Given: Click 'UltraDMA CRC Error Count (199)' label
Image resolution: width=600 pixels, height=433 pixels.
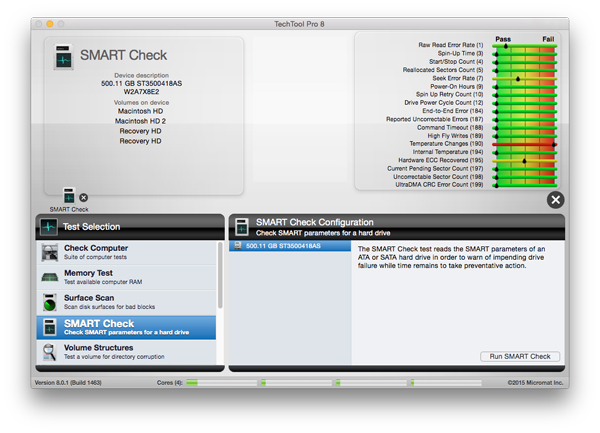Looking at the screenshot, I should pyautogui.click(x=439, y=184).
